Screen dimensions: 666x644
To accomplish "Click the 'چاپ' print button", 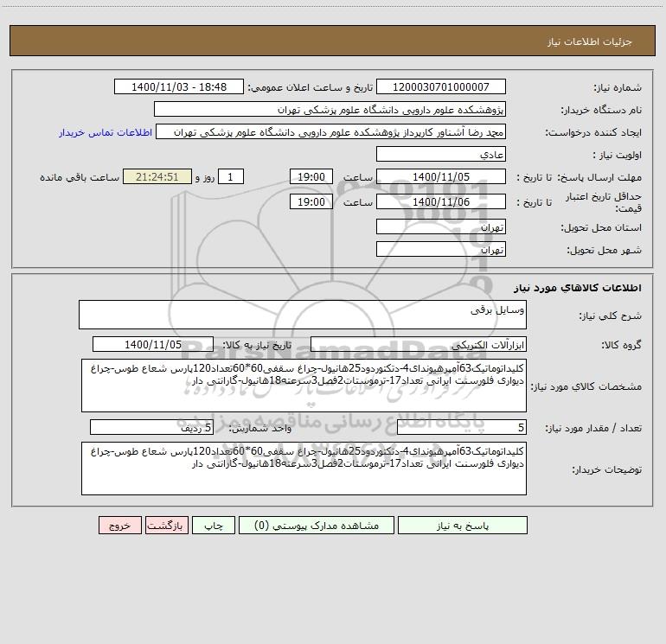I will (214, 525).
